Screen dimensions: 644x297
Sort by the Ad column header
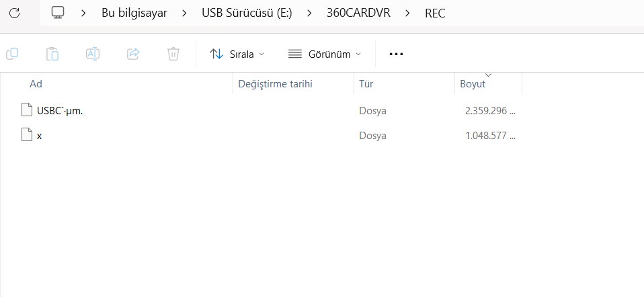[x=36, y=84]
